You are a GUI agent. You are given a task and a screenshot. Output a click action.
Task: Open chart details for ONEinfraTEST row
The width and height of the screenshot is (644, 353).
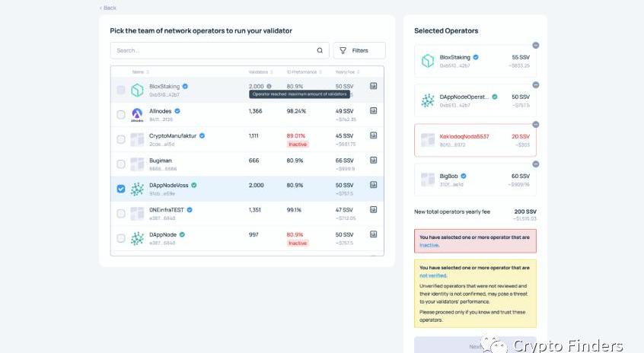tap(373, 209)
